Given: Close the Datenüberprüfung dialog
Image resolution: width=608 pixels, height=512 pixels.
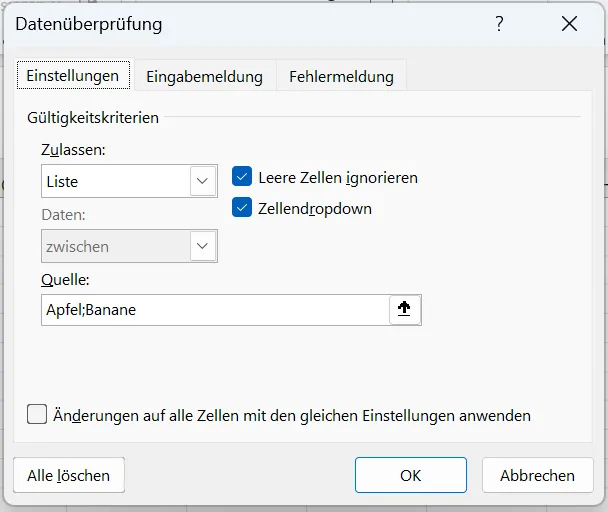Looking at the screenshot, I should 569,24.
